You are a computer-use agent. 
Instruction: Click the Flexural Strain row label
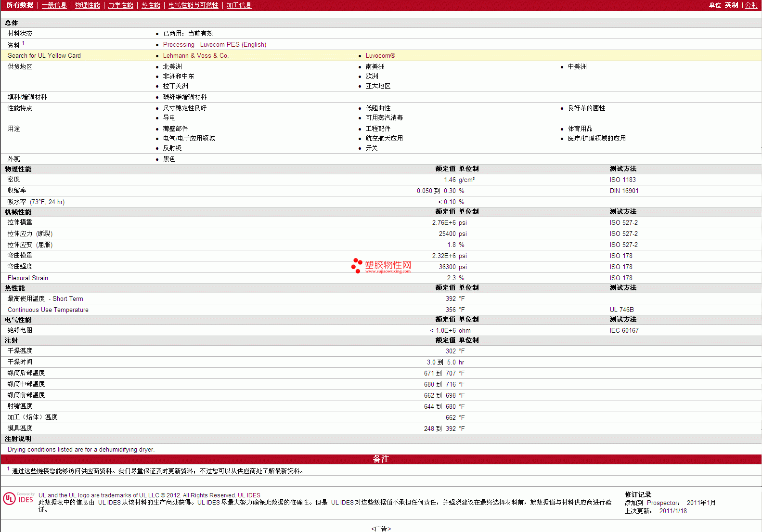tap(28, 278)
